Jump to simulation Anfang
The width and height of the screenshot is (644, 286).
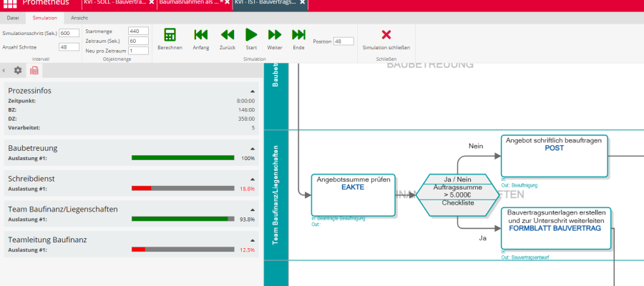pos(201,35)
